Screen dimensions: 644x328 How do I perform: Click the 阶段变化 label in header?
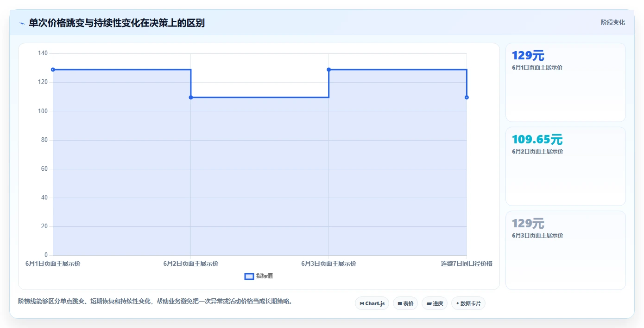click(x=612, y=22)
